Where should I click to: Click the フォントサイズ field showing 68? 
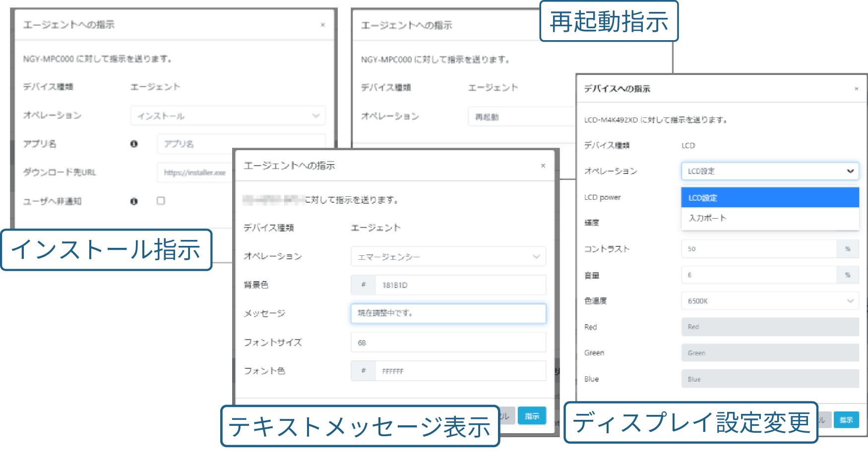[x=448, y=342]
